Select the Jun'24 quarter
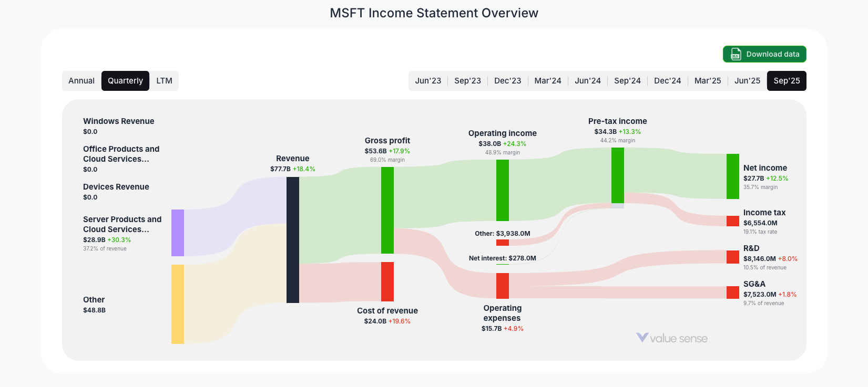This screenshot has width=868, height=387. point(588,81)
